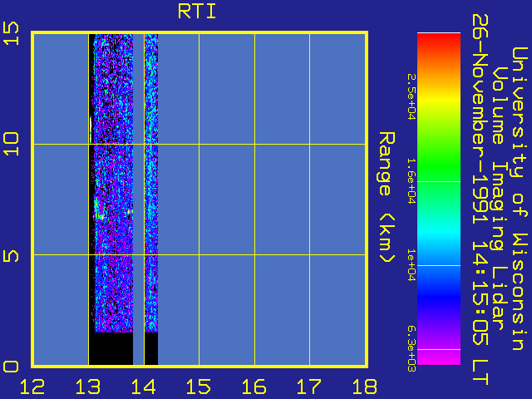Click the range axis label 10

[x=11, y=144]
